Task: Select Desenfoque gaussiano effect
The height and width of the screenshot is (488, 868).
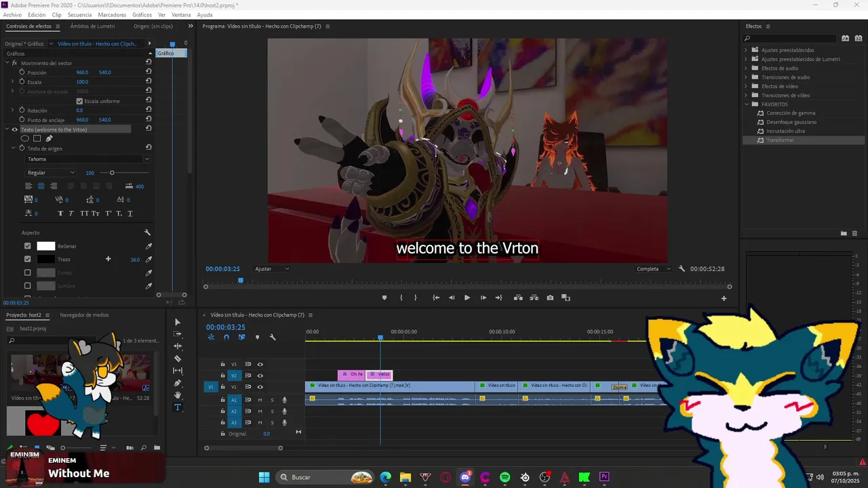Action: click(791, 122)
